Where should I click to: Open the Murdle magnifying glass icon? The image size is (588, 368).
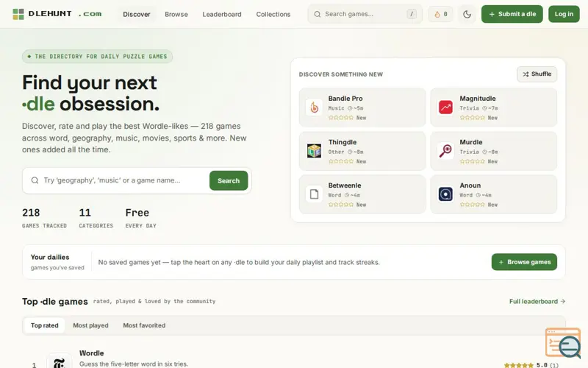coord(445,151)
